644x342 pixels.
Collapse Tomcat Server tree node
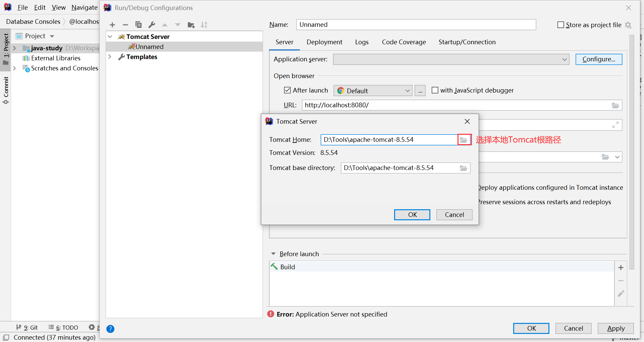110,37
